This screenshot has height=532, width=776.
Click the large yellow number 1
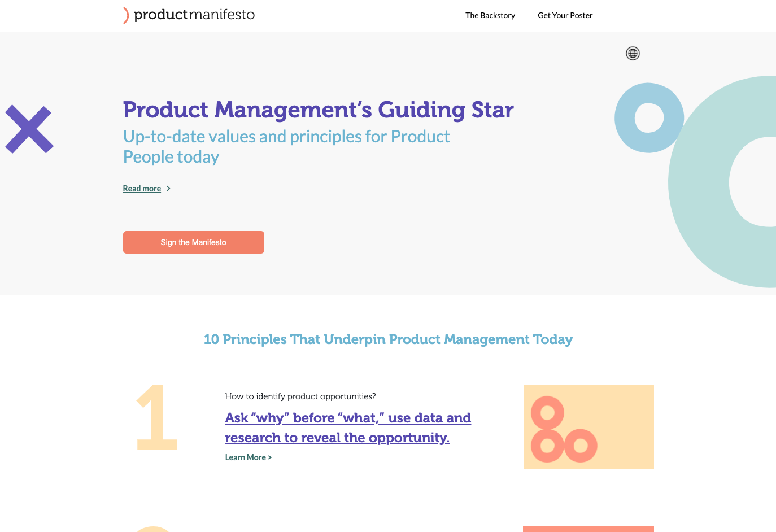pos(157,418)
